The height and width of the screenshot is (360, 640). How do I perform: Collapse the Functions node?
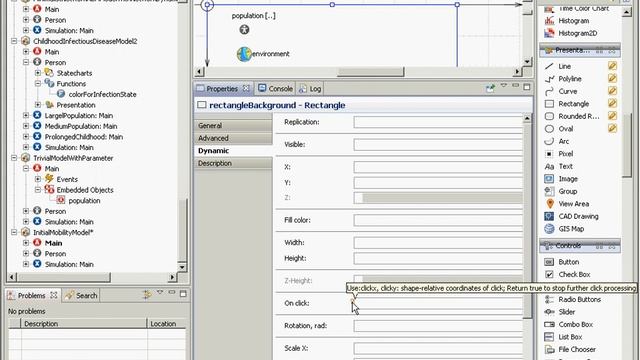tap(38, 84)
